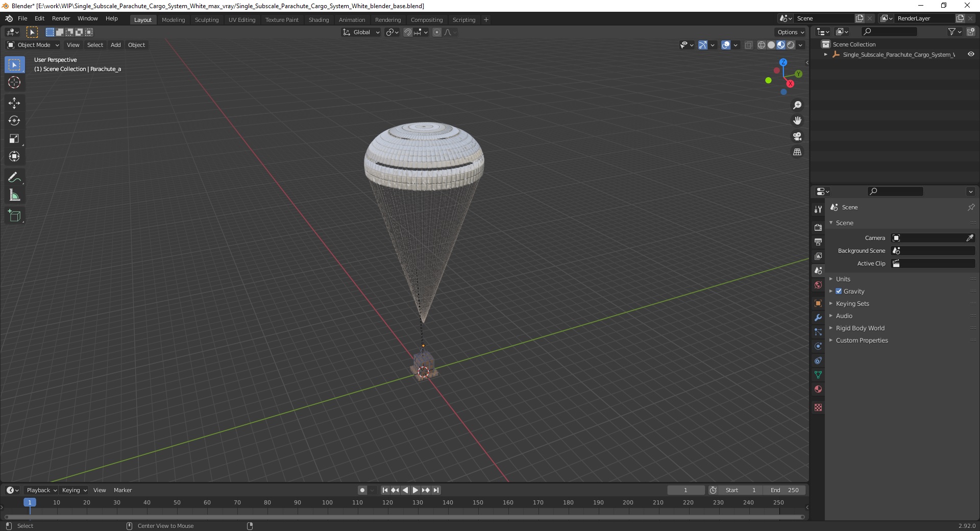Toggle camera view icon

(797, 136)
